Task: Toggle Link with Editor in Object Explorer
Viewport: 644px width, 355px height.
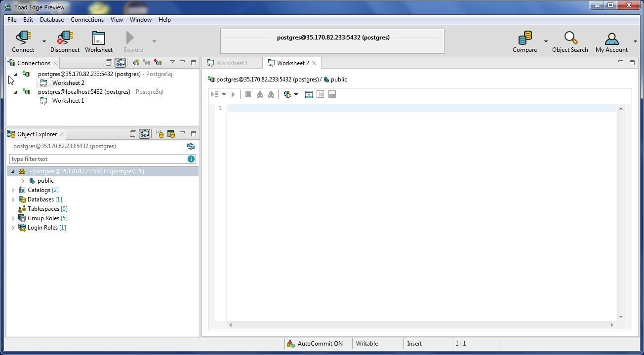Action: click(x=145, y=134)
